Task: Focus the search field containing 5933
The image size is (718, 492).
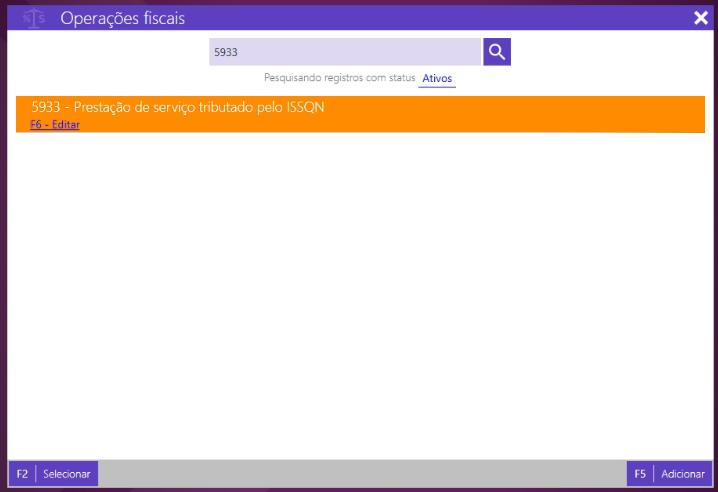Action: (344, 52)
